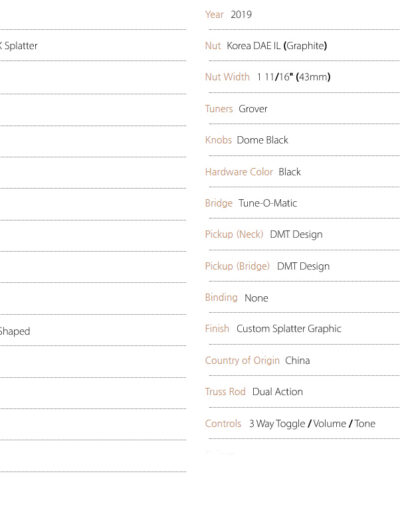Select the Tune-O-Matic bridge value

(268, 203)
